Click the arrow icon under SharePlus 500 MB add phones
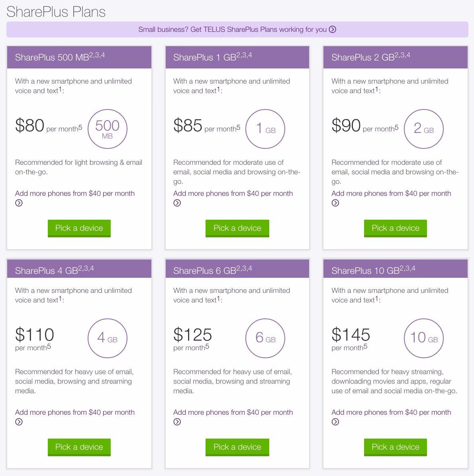The height and width of the screenshot is (476, 474). point(19,203)
